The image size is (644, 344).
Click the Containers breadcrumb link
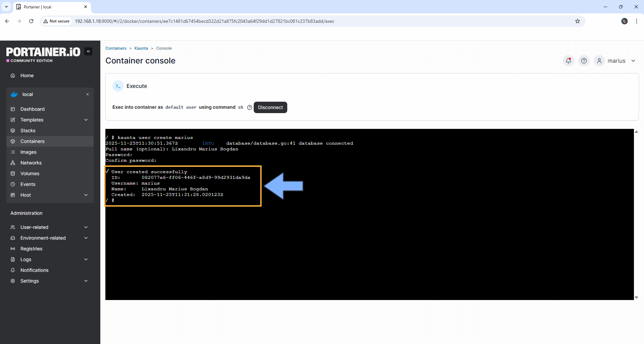(116, 48)
